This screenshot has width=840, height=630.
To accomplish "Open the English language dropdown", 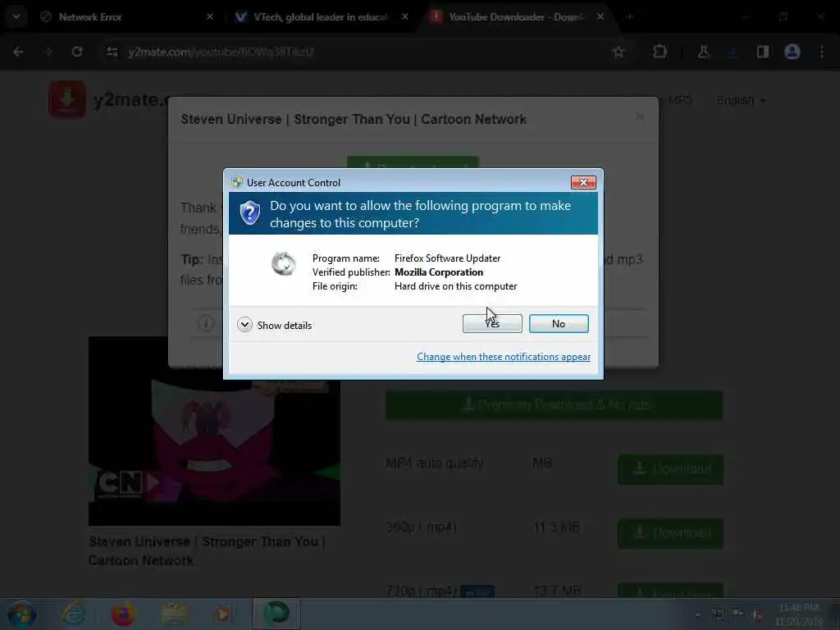I will pos(741,101).
